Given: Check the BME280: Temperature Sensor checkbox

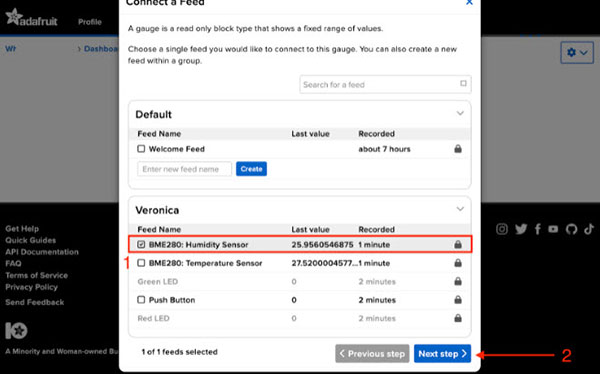Looking at the screenshot, I should point(141,263).
